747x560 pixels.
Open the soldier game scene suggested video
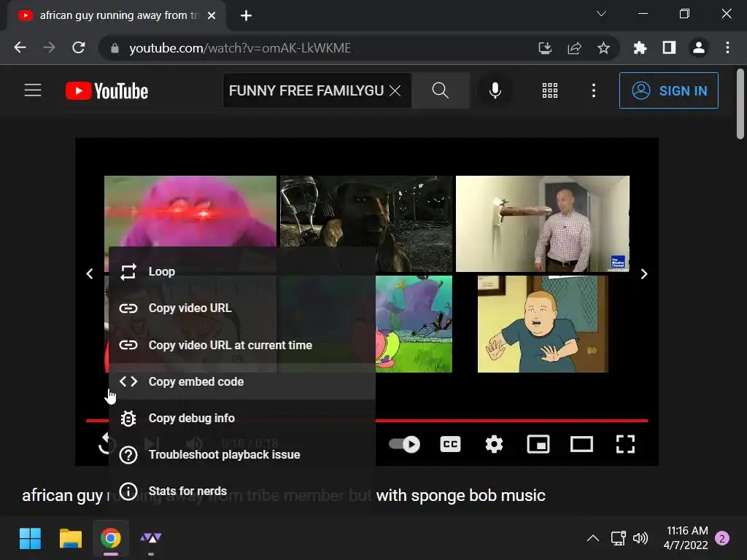point(366,211)
